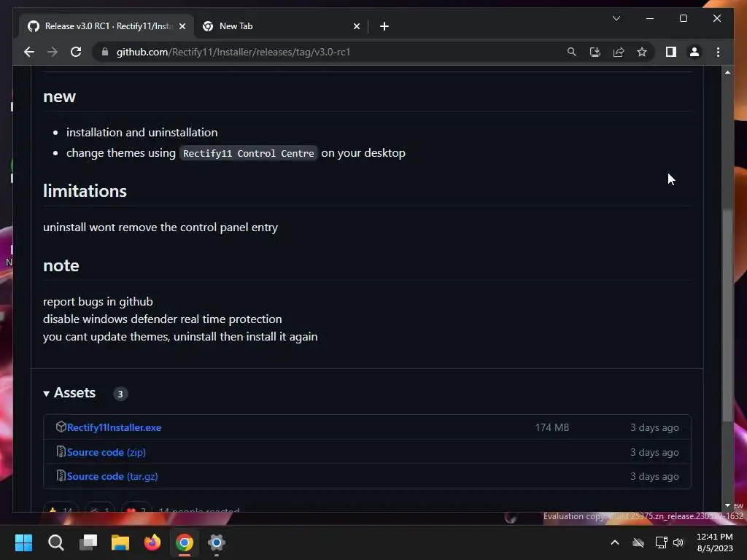Launch Firefox from taskbar
This screenshot has height=560, width=747.
tap(152, 542)
